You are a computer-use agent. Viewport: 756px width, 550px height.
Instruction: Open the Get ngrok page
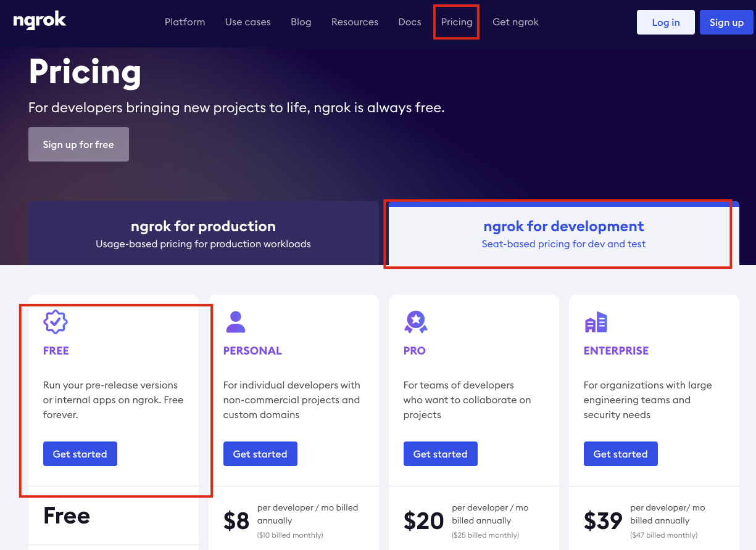coord(515,22)
